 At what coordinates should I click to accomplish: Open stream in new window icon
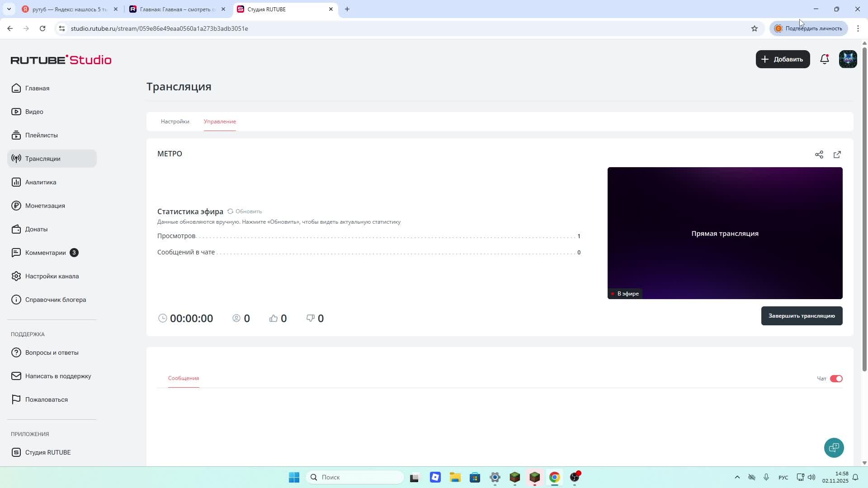click(x=837, y=155)
